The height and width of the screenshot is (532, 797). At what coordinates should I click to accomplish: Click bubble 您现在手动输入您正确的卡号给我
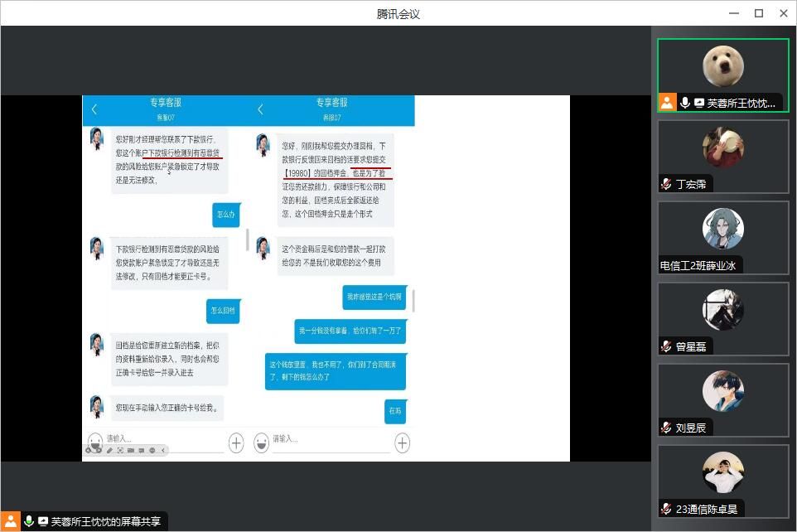tap(167, 408)
